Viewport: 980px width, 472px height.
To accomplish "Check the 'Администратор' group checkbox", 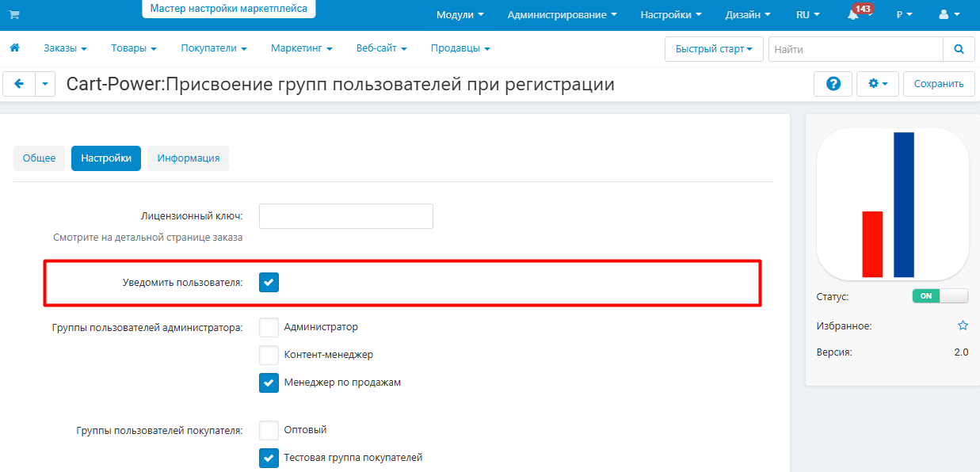I will coord(269,327).
